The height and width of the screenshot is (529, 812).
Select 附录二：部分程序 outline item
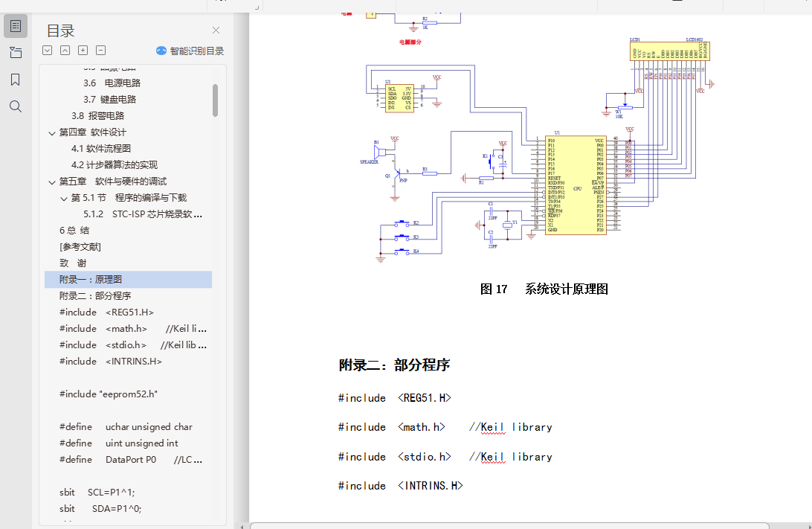(95, 296)
